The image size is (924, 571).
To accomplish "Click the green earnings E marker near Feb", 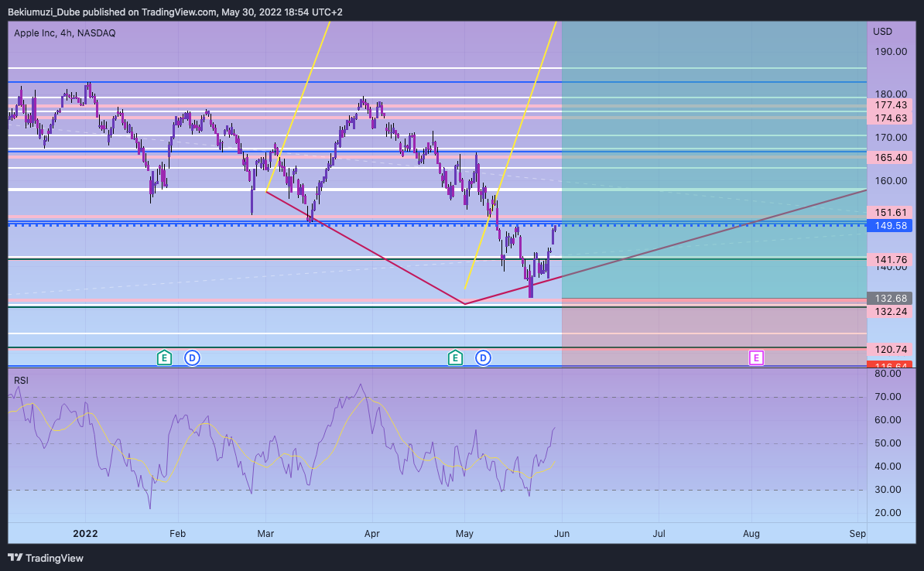I will [164, 357].
